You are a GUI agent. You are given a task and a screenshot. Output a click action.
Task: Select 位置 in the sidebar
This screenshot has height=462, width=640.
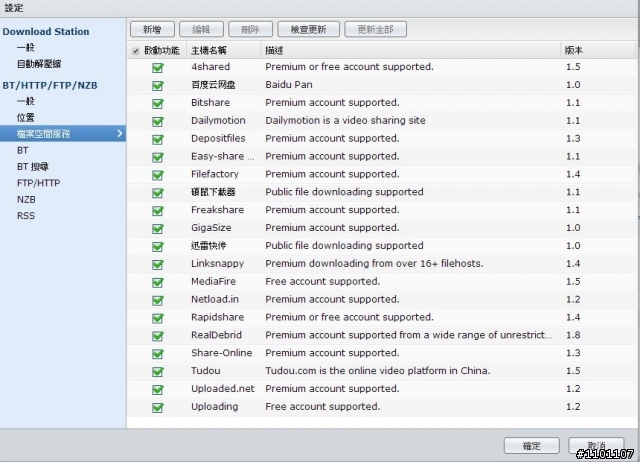point(26,118)
